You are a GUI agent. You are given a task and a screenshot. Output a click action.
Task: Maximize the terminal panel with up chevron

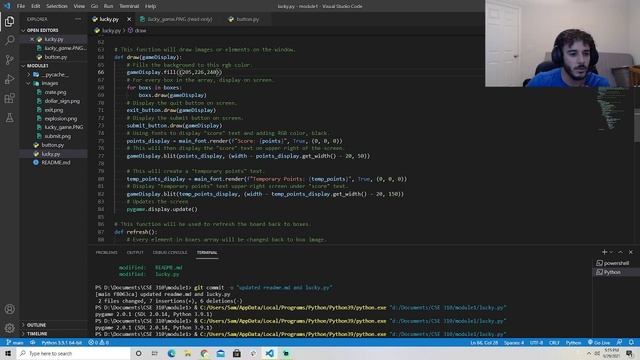620,252
